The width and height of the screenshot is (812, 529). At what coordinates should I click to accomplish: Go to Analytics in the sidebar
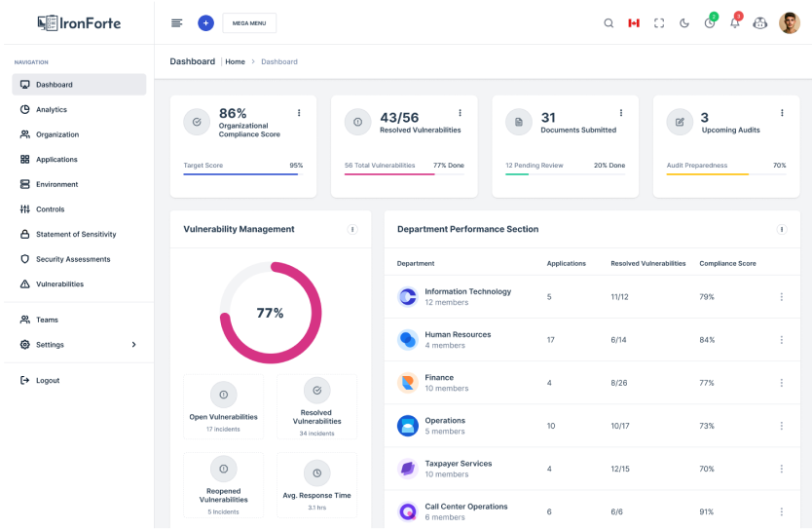pyautogui.click(x=52, y=110)
